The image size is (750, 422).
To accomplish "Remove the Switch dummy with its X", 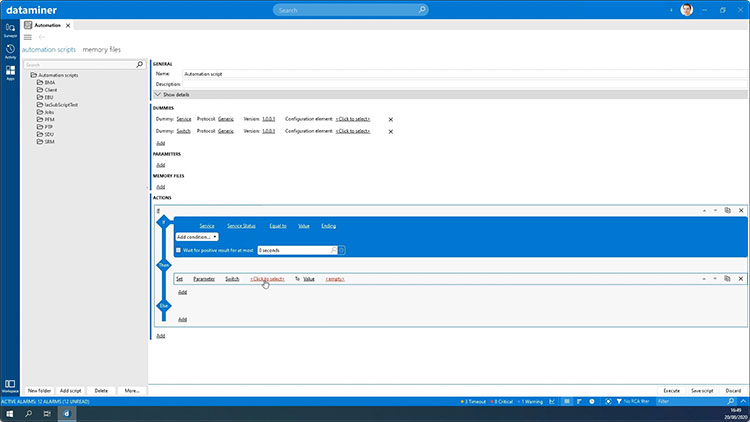I will [x=391, y=131].
